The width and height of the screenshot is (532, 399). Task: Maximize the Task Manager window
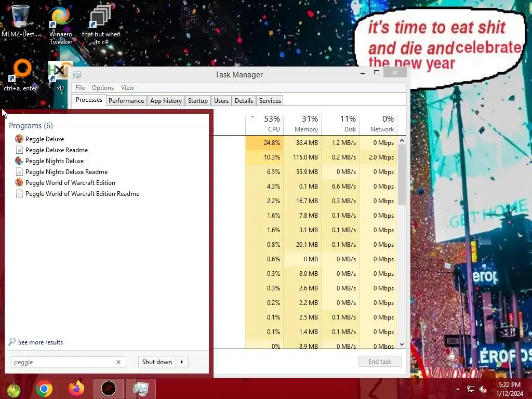[377, 73]
